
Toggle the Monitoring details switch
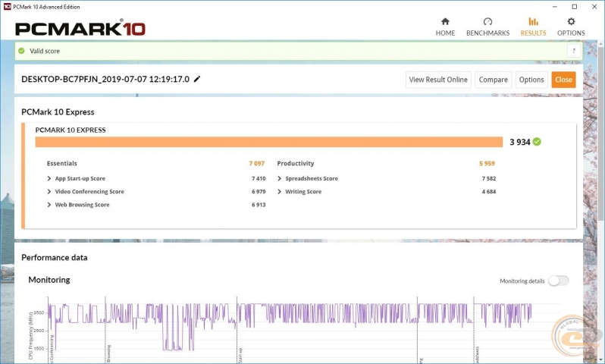click(x=559, y=281)
